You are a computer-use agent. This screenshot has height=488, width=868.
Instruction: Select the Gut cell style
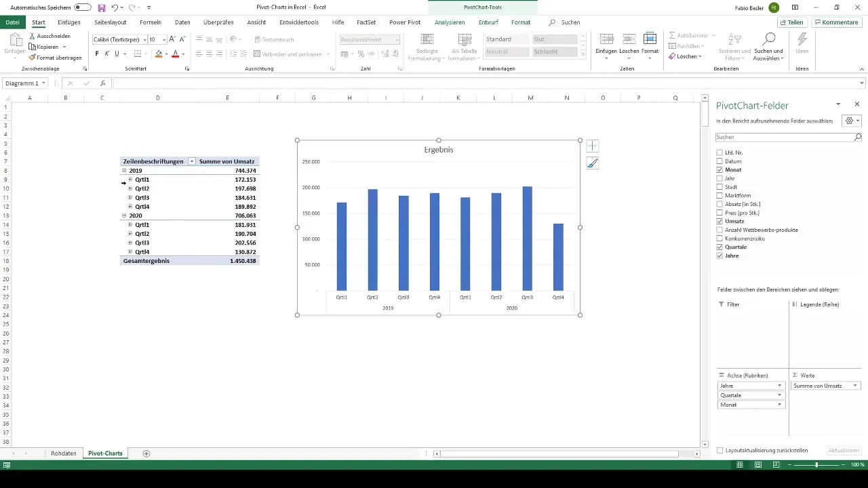coord(554,39)
